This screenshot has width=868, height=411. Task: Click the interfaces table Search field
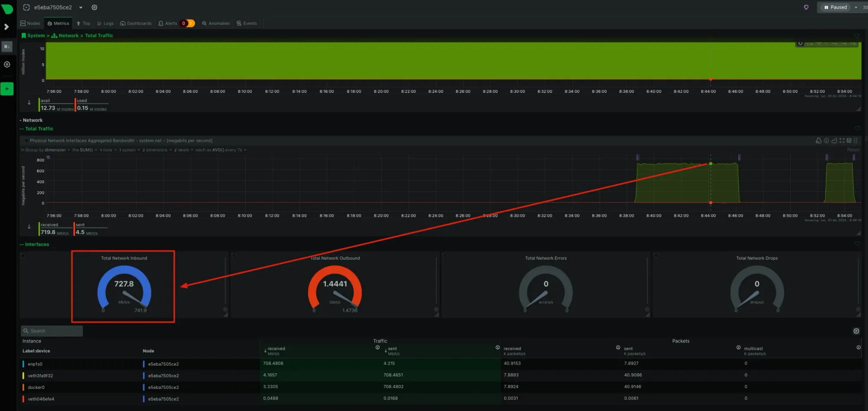[52, 331]
